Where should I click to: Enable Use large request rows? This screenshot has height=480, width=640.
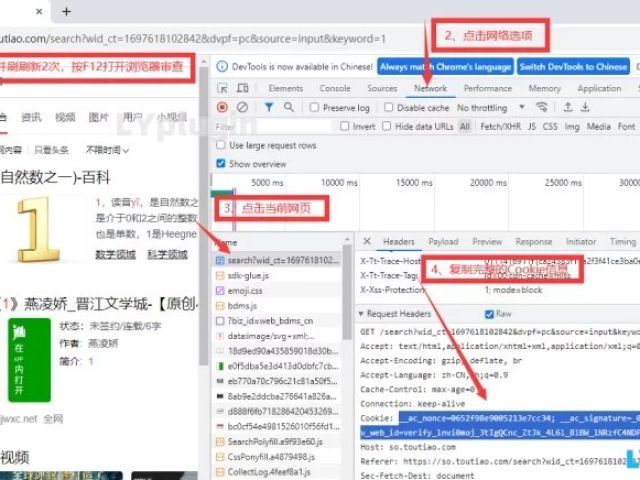point(220,145)
